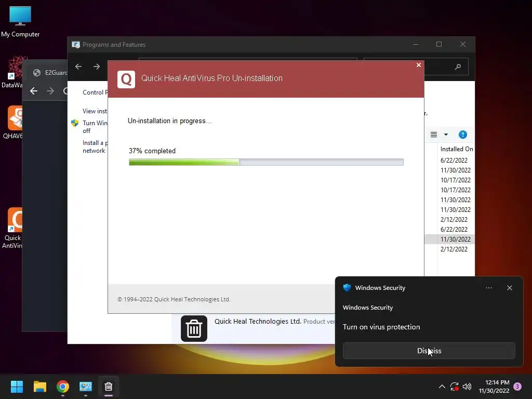
Task: Click the trash can uninstaller icon in details pane
Action: pos(194,328)
